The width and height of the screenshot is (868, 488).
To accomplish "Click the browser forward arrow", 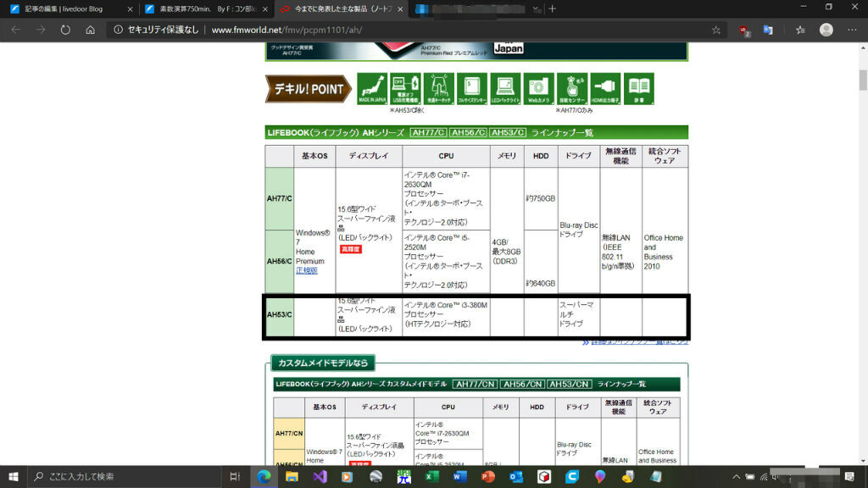I will [x=41, y=30].
